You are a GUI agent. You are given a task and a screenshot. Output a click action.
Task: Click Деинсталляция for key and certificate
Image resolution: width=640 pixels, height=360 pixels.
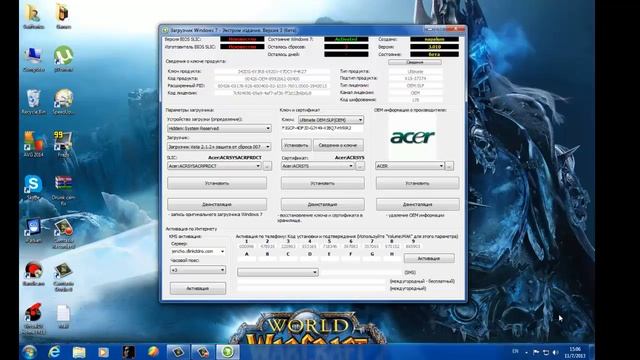point(322,204)
